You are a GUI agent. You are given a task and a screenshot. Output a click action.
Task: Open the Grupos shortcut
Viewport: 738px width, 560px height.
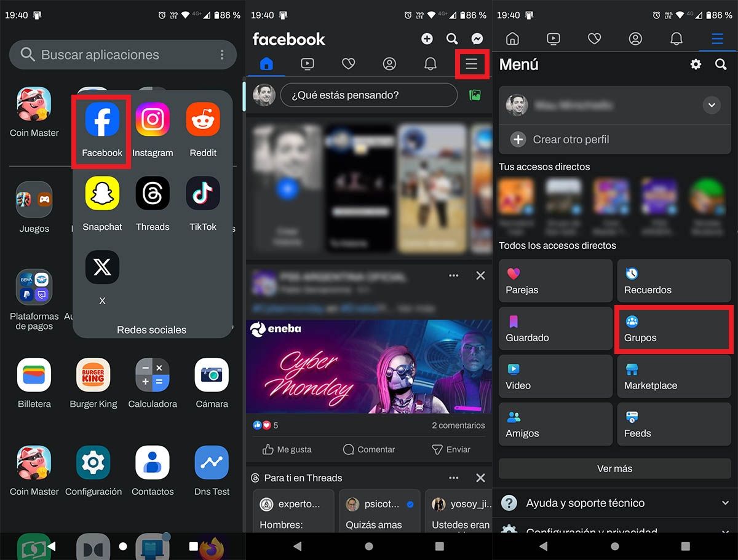pyautogui.click(x=674, y=329)
